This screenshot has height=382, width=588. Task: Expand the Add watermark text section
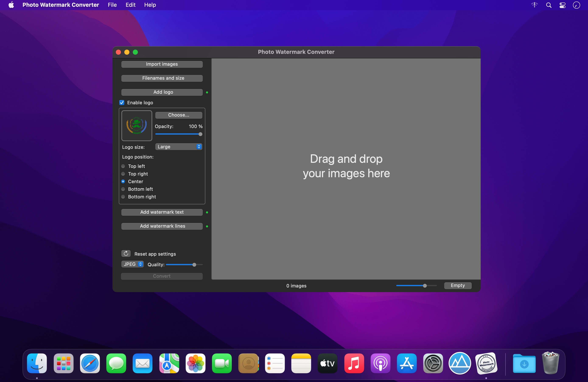pyautogui.click(x=162, y=212)
